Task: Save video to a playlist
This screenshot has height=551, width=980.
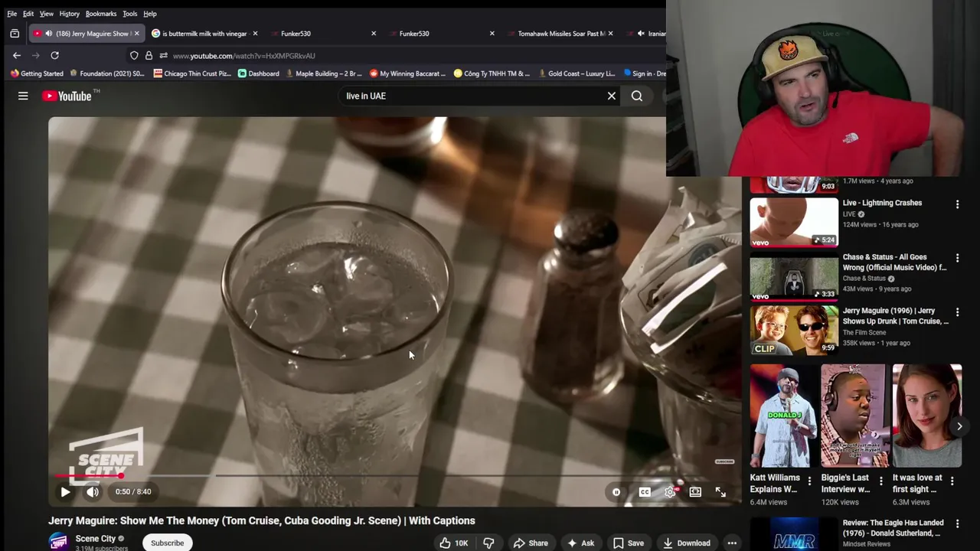Action: coord(628,543)
